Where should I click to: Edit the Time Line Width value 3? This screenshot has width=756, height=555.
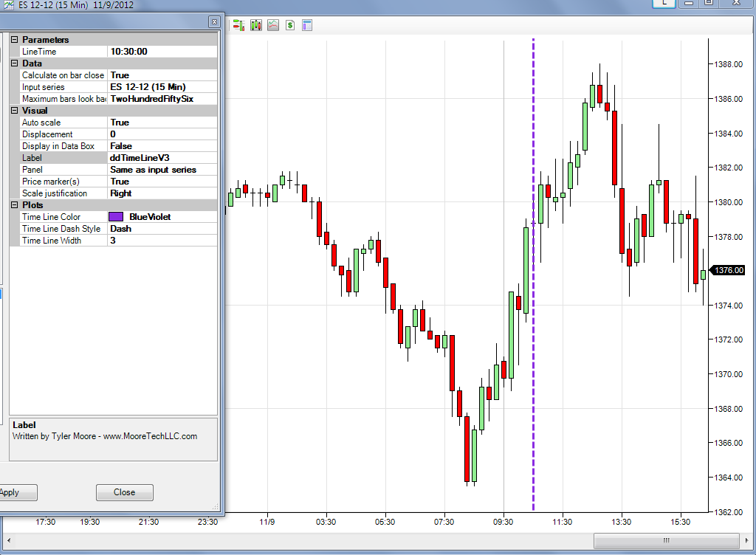pos(162,241)
